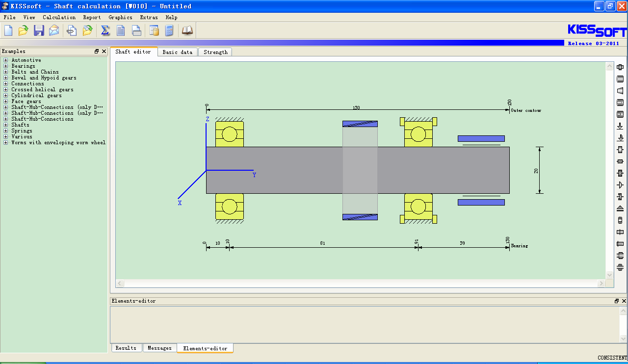Expand the Automotive examples folder

pos(6,60)
